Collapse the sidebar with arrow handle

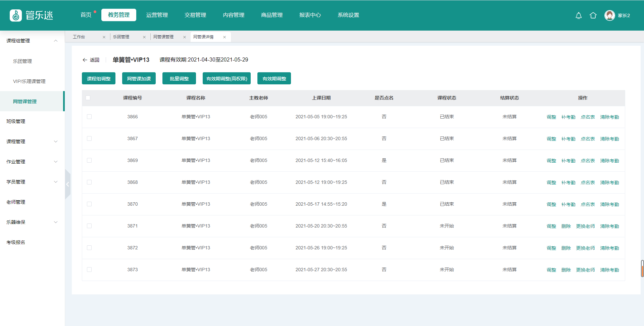[68, 184]
